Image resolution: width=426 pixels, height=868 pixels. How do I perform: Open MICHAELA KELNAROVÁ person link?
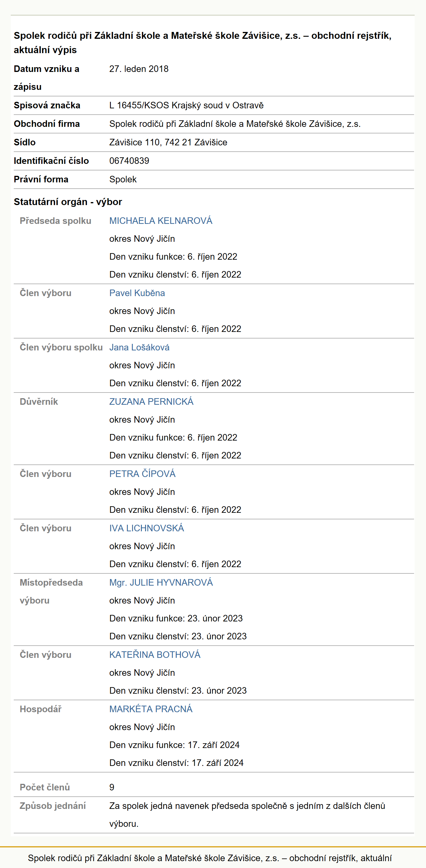pos(160,221)
